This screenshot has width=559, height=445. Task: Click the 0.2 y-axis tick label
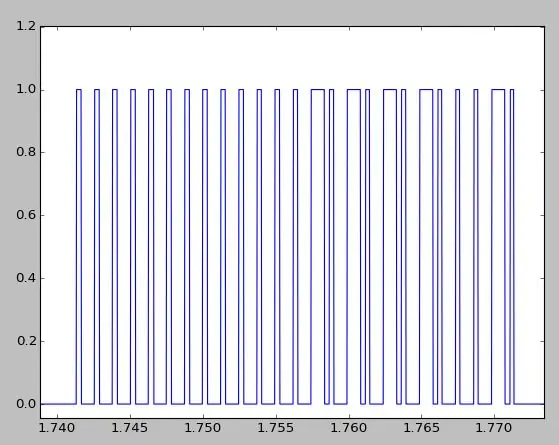[x=26, y=341]
